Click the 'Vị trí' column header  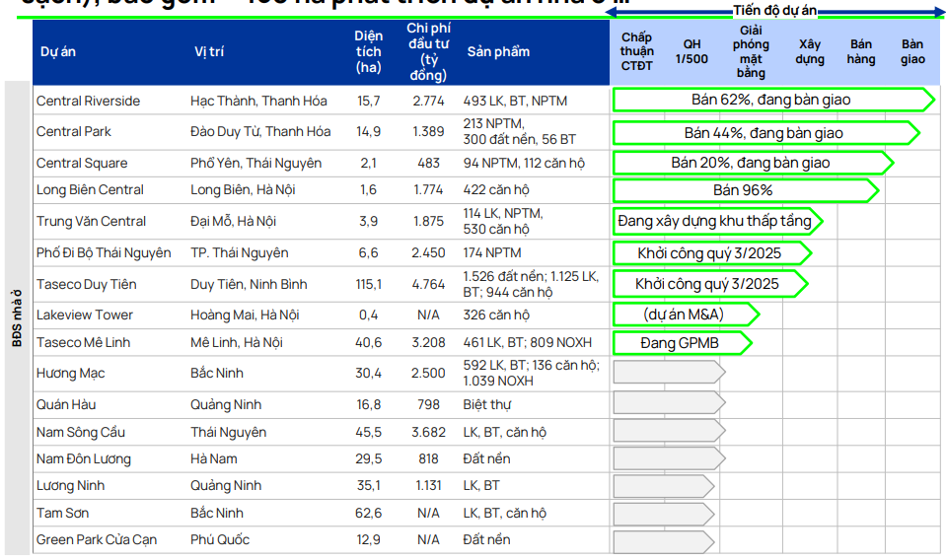point(209,52)
